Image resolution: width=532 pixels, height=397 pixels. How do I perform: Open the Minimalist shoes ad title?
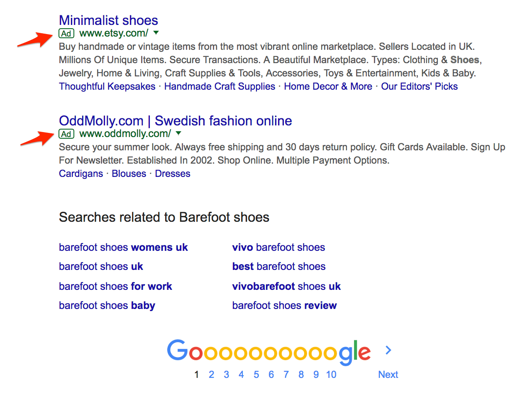(108, 20)
